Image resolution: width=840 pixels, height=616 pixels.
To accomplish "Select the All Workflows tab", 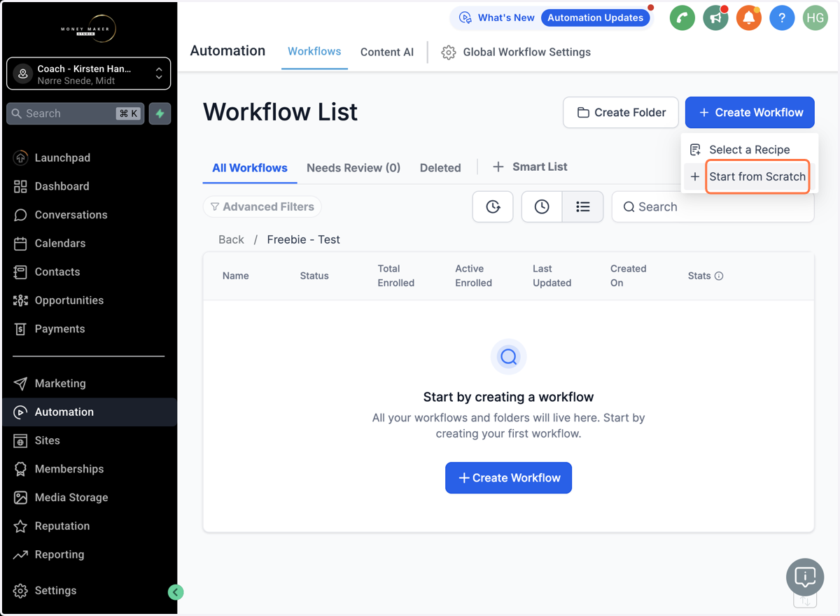I will pos(250,168).
